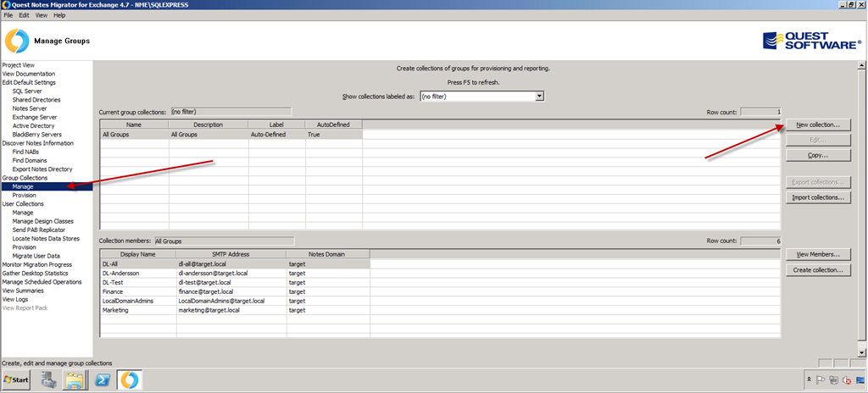Click the muted volume speaker icon
The image size is (868, 393).
click(847, 380)
